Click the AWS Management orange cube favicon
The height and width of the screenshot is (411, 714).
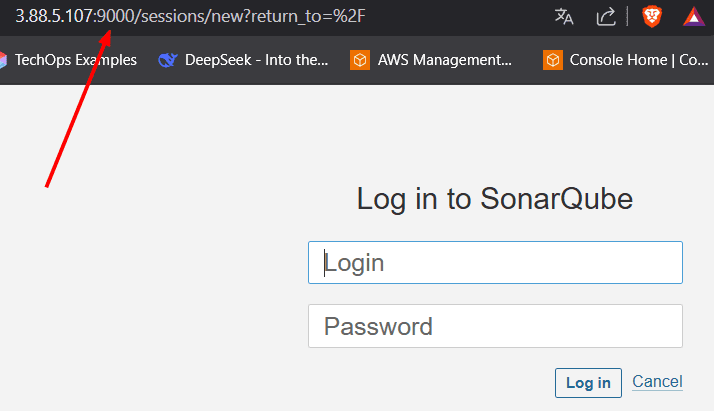(360, 60)
